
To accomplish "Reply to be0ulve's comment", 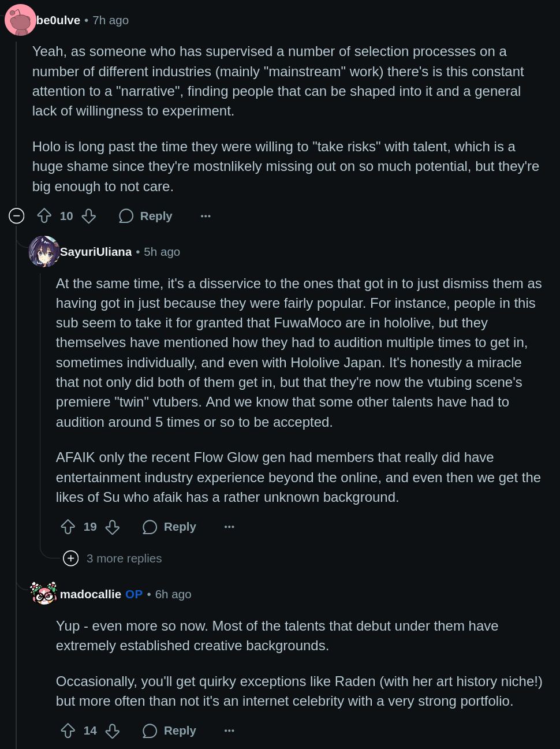I will [145, 216].
